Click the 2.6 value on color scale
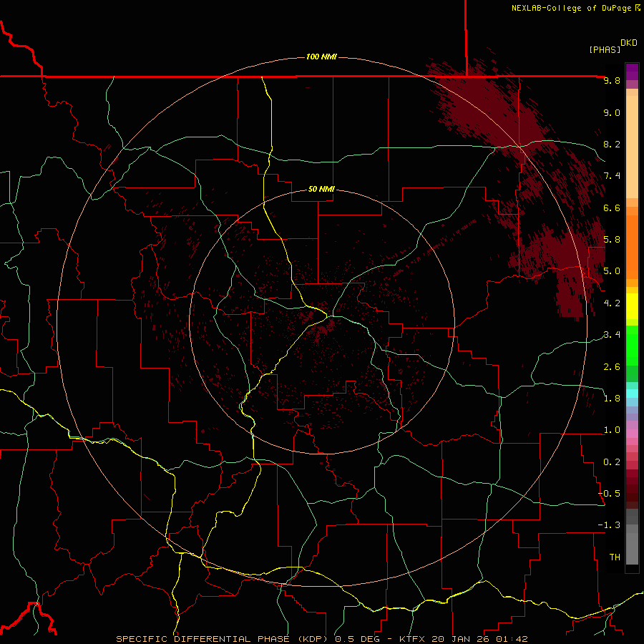Screen dimensions: 644x644 (x=612, y=367)
